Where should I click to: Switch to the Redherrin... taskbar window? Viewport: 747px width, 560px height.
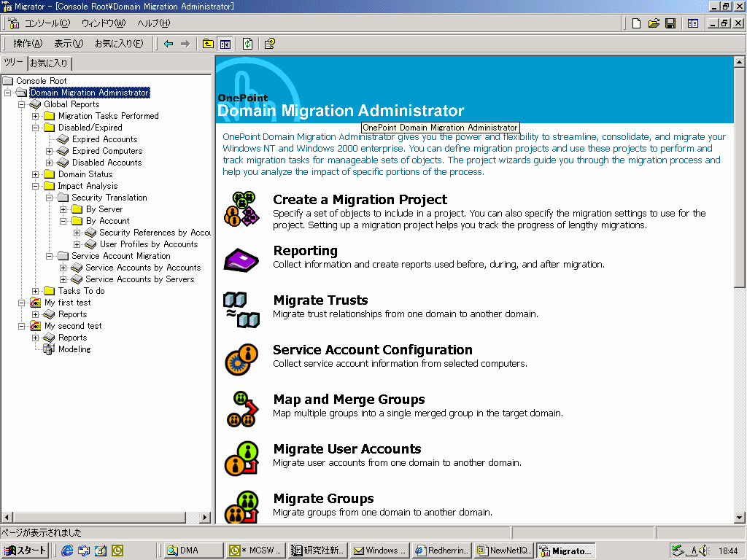442,551
